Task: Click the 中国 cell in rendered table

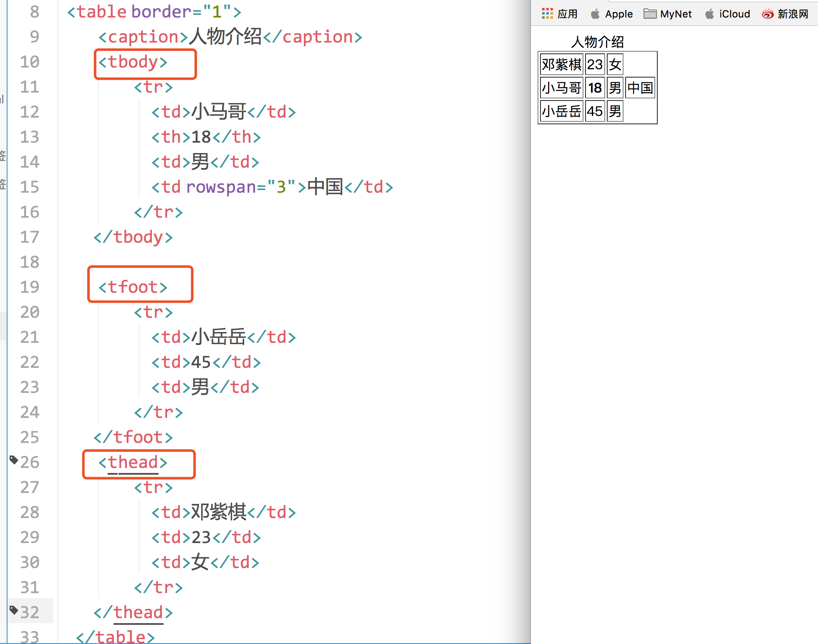Action: (x=640, y=88)
